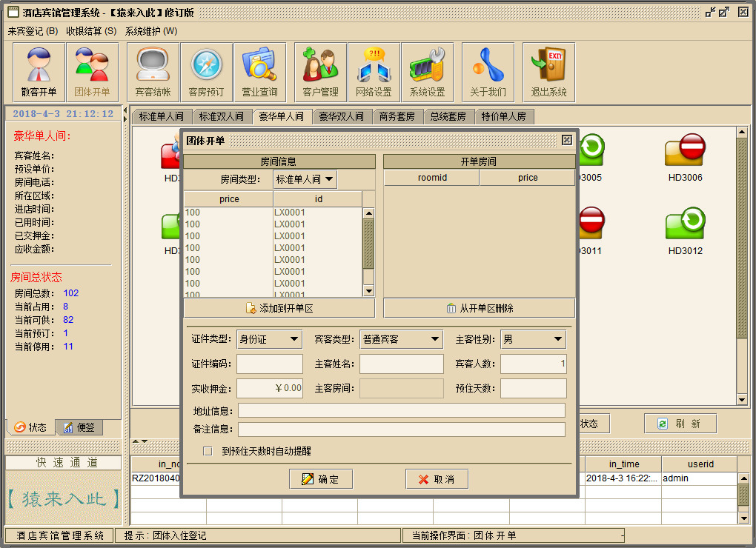Select first LX0001 row in room list

tap(273, 213)
